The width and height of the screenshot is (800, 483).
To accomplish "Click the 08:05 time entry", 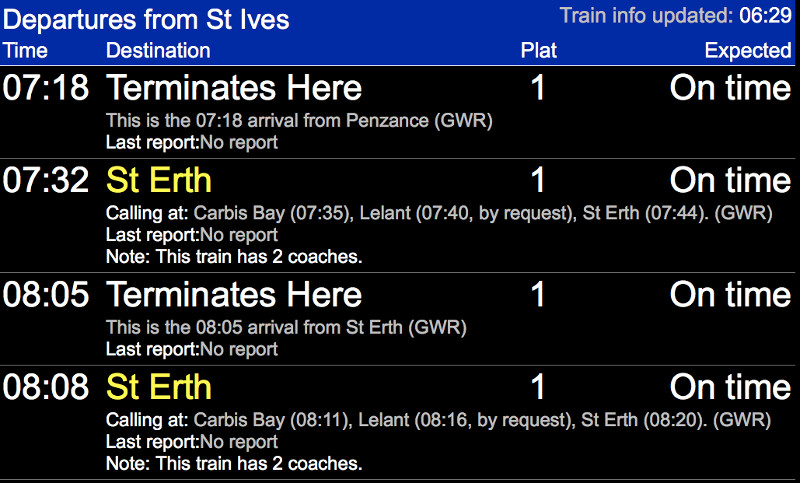I will point(46,295).
